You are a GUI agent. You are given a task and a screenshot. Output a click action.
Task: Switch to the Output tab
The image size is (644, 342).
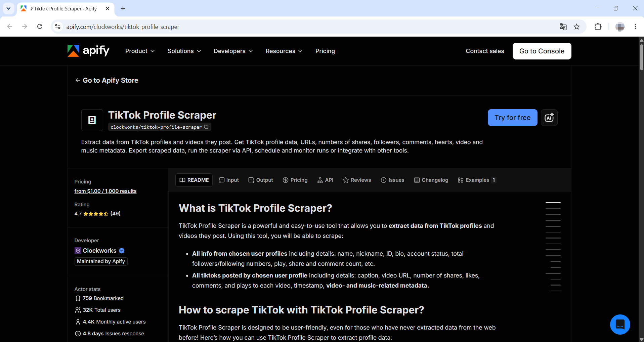(x=261, y=180)
